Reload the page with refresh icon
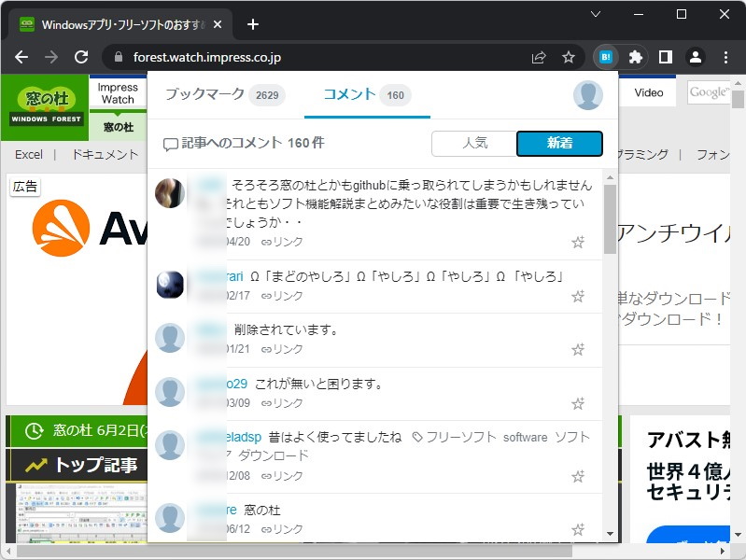746x560 pixels. pos(81,57)
